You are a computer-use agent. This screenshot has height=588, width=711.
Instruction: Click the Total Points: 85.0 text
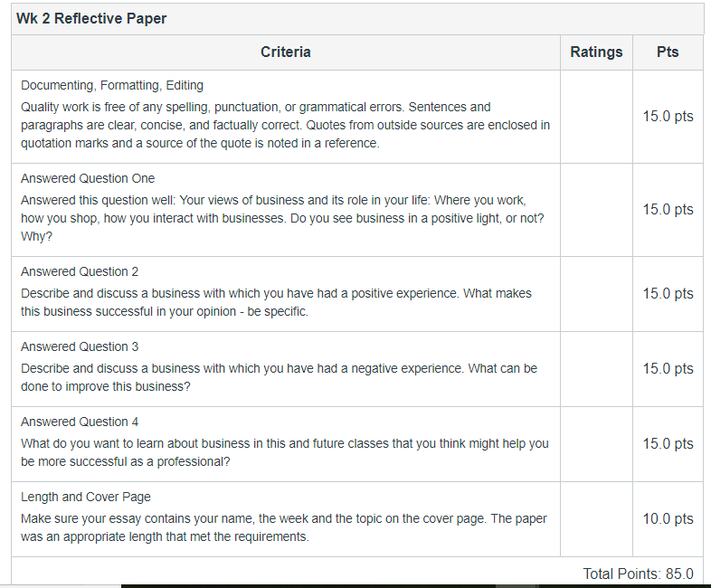coord(638,574)
